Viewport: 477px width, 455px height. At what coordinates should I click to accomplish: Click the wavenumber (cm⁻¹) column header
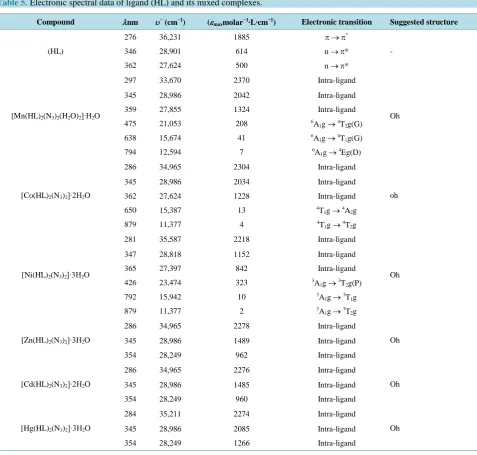[x=170, y=22]
